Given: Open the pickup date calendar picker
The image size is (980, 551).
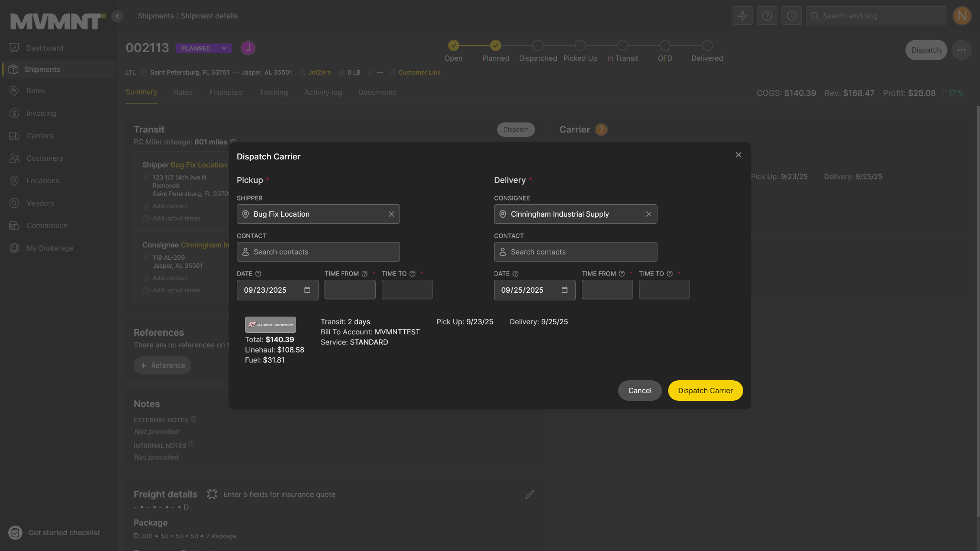Looking at the screenshot, I should click(x=307, y=290).
